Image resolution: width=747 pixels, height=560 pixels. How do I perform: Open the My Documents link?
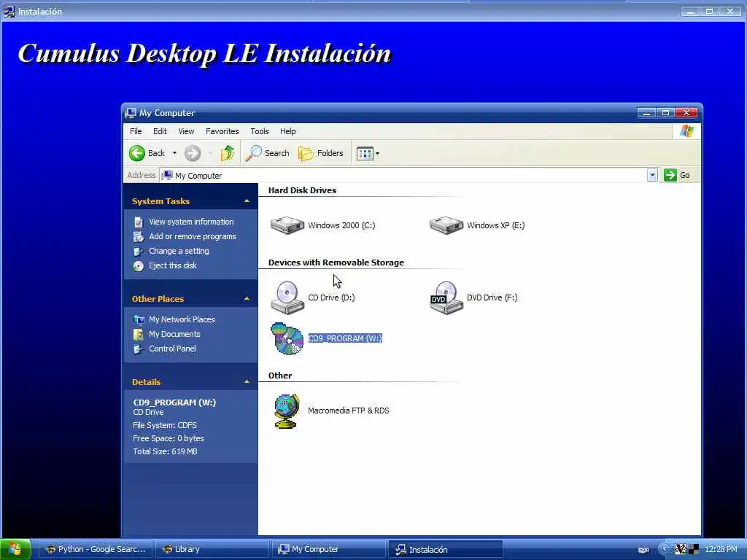[174, 334]
